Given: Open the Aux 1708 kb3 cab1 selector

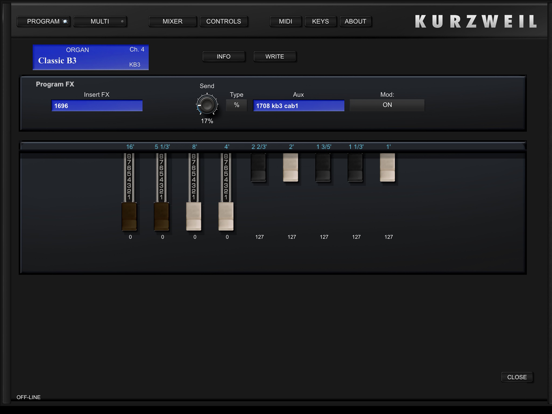Looking at the screenshot, I should pos(299,106).
